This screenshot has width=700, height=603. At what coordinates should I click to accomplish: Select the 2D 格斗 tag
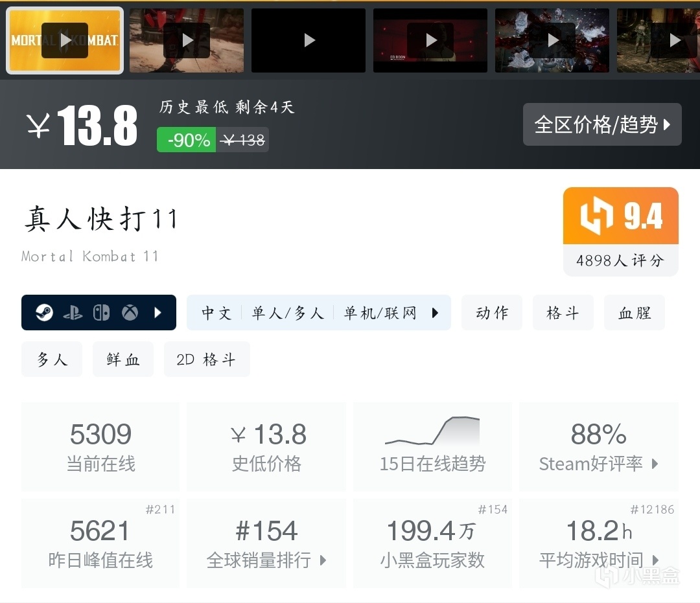click(x=207, y=359)
